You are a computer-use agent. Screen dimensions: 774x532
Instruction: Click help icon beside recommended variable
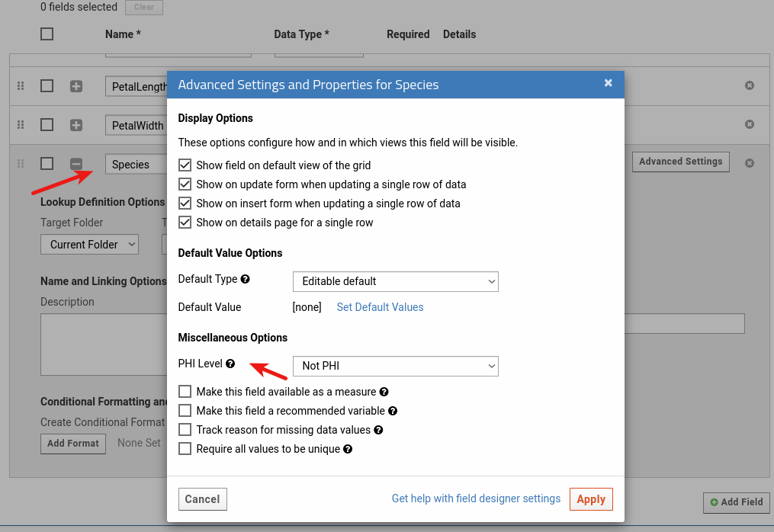pyautogui.click(x=393, y=411)
